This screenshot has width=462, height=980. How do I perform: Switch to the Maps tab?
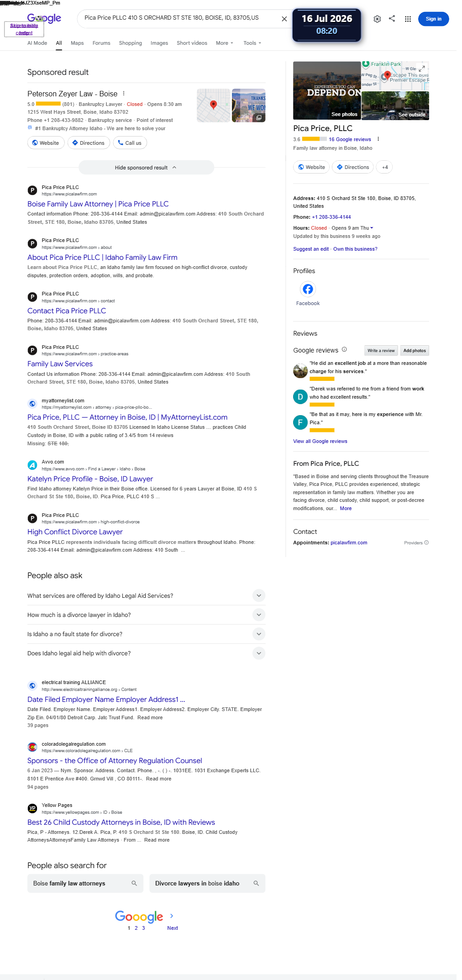point(77,43)
